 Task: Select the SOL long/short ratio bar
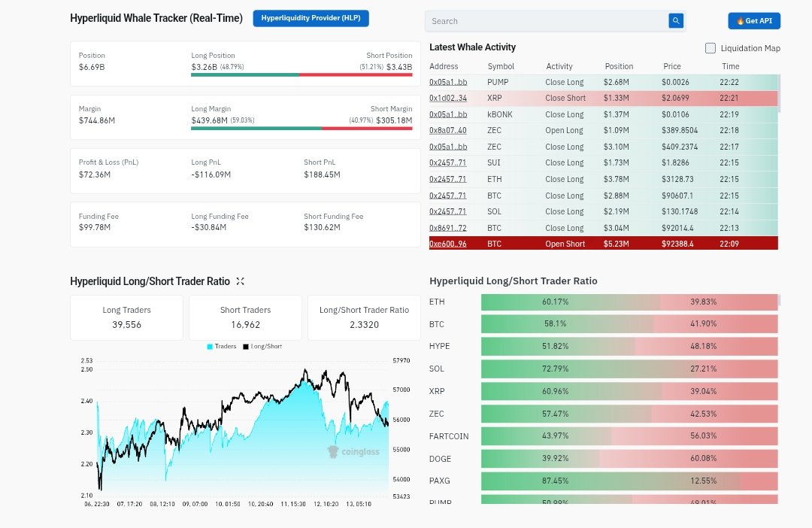[x=629, y=369]
